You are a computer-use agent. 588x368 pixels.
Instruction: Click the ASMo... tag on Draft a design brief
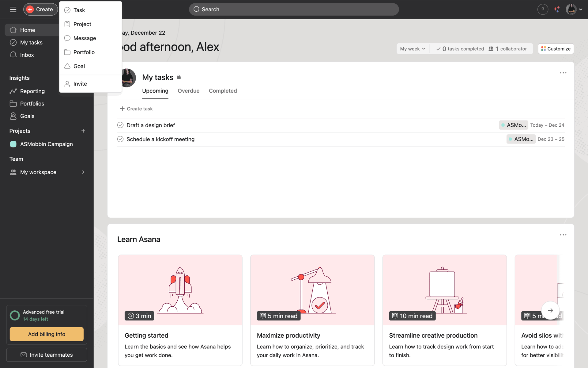point(514,125)
